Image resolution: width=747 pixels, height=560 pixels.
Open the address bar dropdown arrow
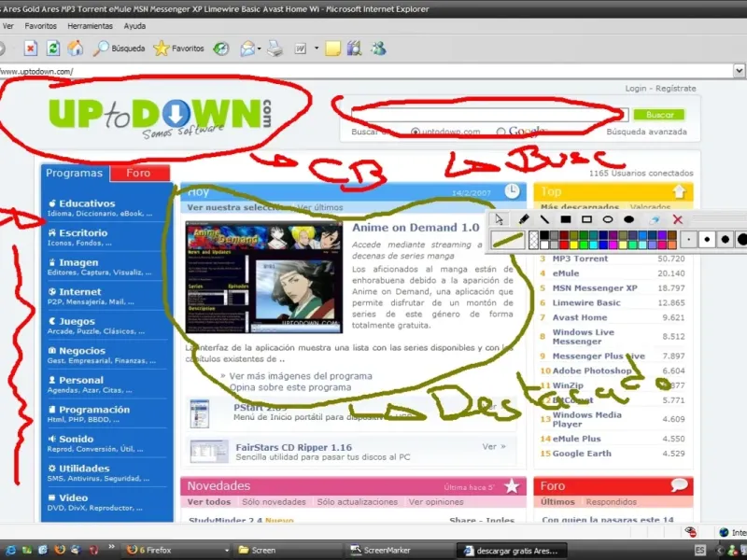(739, 71)
